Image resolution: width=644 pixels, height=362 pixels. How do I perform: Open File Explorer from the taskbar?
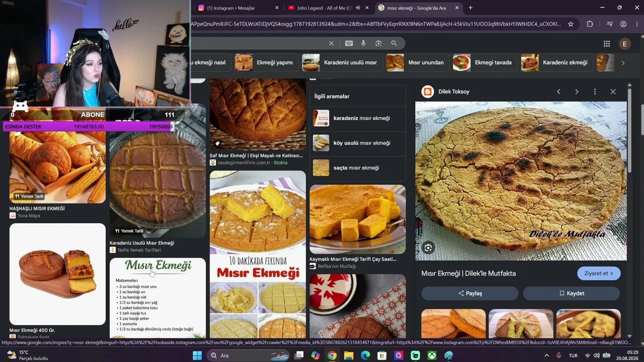[x=349, y=355]
